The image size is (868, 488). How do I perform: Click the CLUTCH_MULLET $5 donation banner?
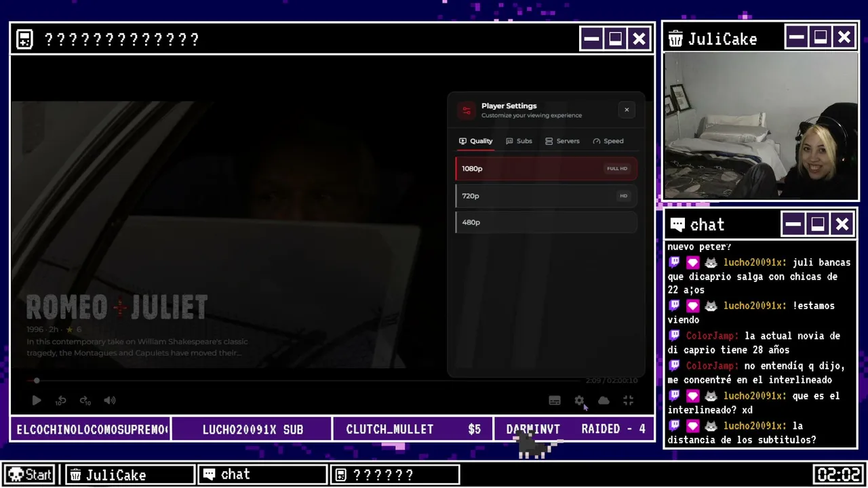click(x=413, y=429)
